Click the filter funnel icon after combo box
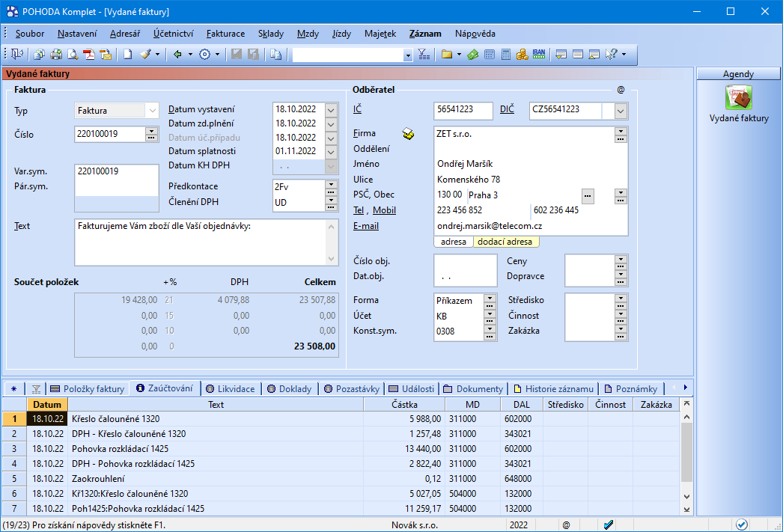783x532 pixels. click(x=424, y=55)
